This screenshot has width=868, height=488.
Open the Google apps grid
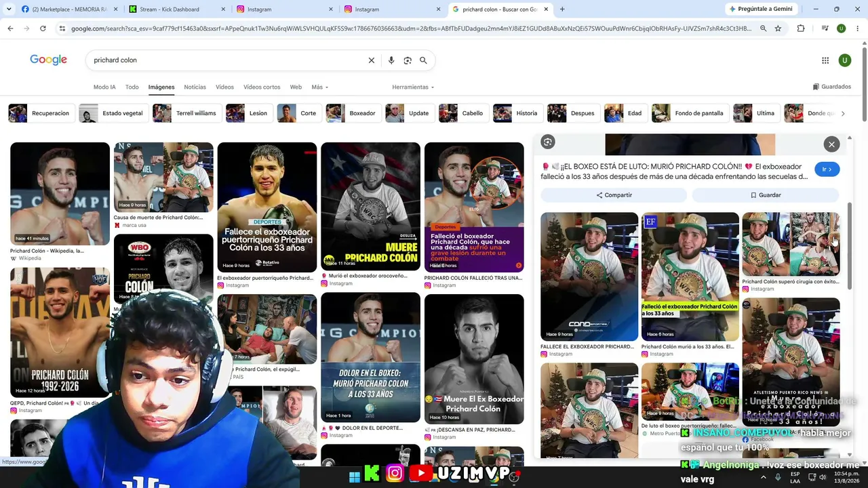pos(825,60)
